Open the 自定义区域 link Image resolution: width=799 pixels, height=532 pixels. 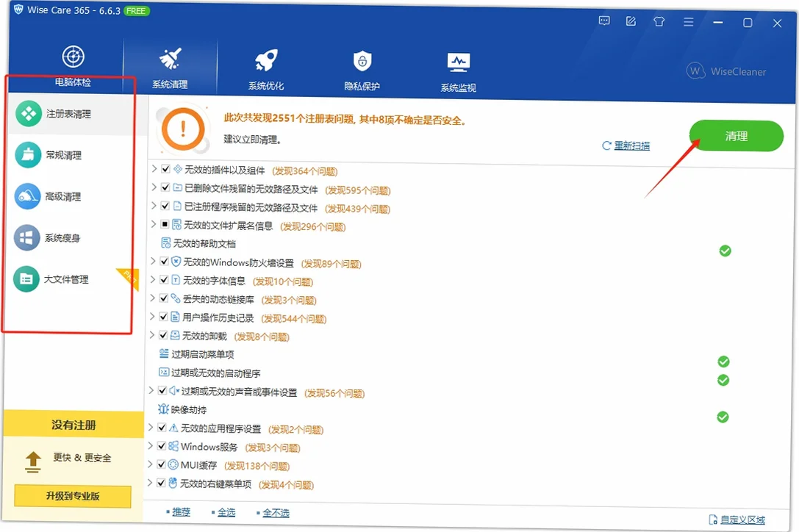tap(742, 520)
